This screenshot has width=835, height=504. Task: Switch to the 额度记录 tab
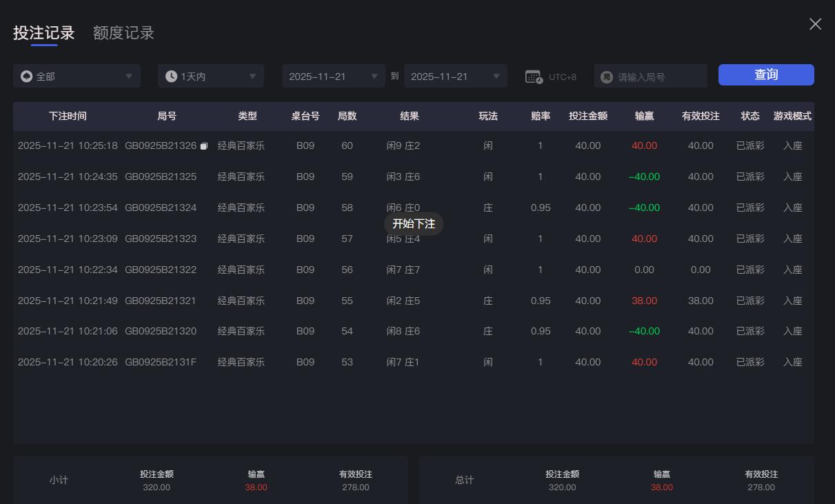pos(123,32)
